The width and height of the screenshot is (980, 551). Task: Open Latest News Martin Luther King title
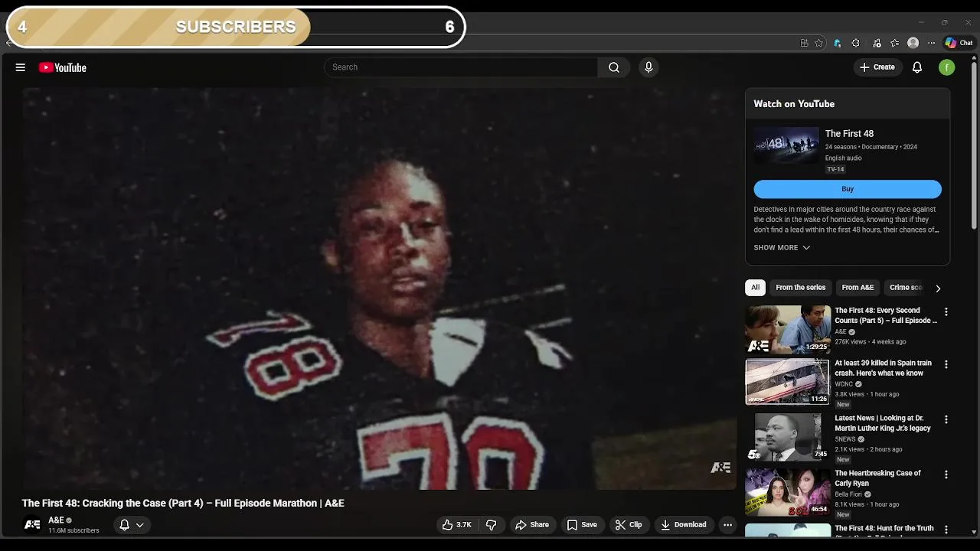883,423
